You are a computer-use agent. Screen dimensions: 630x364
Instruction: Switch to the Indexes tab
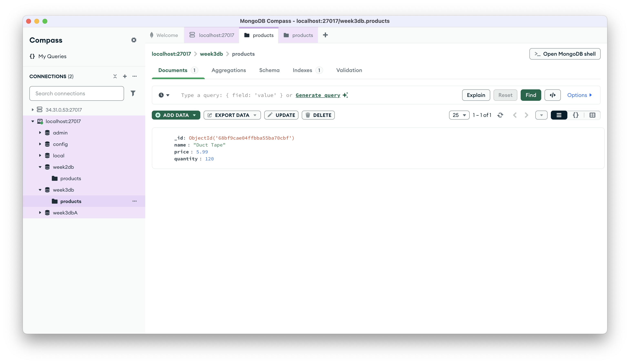307,70
